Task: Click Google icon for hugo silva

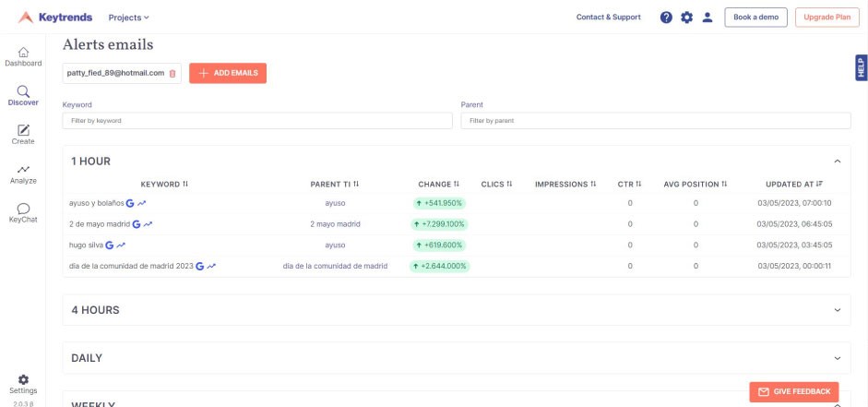Action: (110, 245)
